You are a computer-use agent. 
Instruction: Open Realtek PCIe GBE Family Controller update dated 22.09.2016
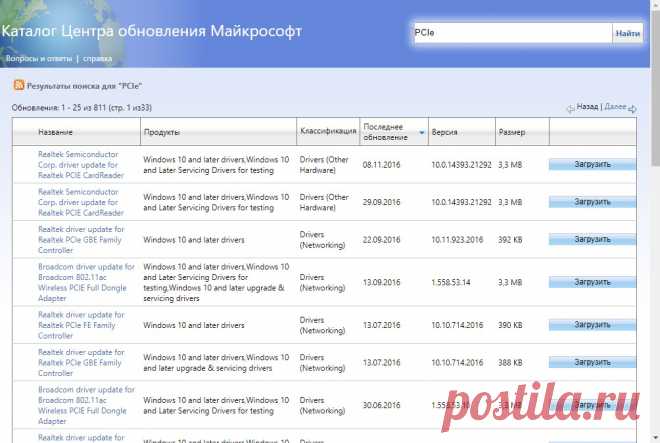pyautogui.click(x=81, y=240)
